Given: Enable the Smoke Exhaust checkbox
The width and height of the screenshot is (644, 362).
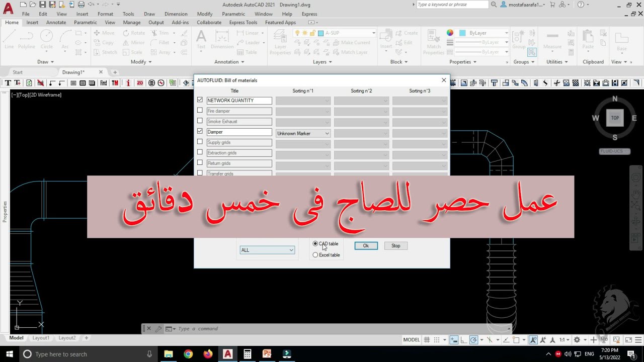Looking at the screenshot, I should click(200, 121).
